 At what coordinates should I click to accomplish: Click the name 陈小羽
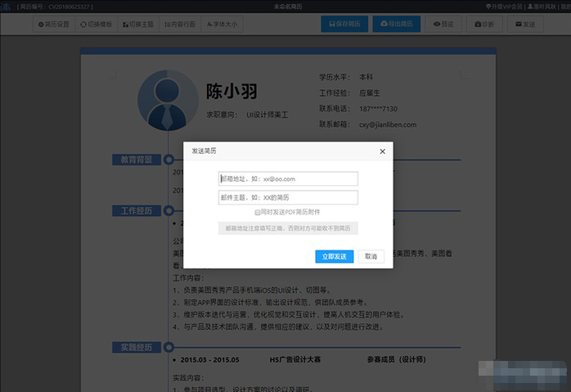coord(232,91)
